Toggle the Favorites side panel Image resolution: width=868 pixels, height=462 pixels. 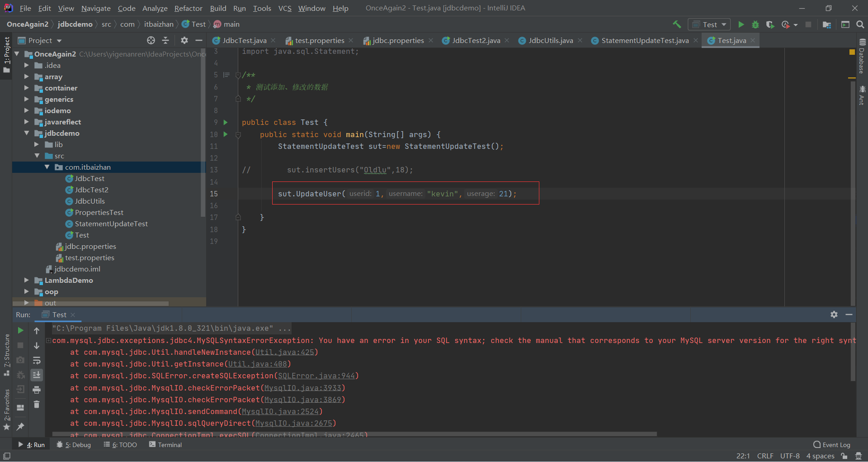tap(6, 410)
